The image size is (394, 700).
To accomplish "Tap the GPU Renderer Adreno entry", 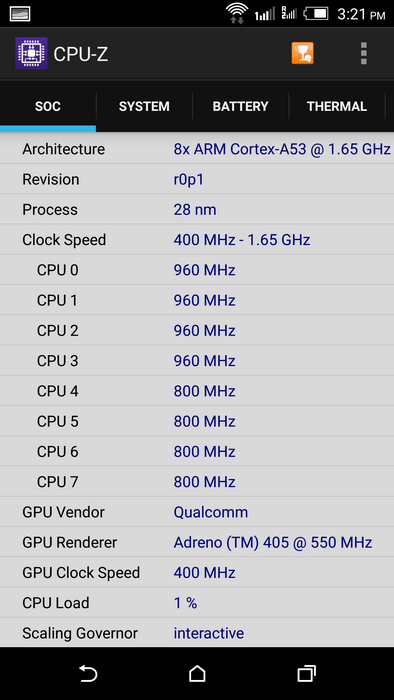I will pyautogui.click(x=273, y=542).
